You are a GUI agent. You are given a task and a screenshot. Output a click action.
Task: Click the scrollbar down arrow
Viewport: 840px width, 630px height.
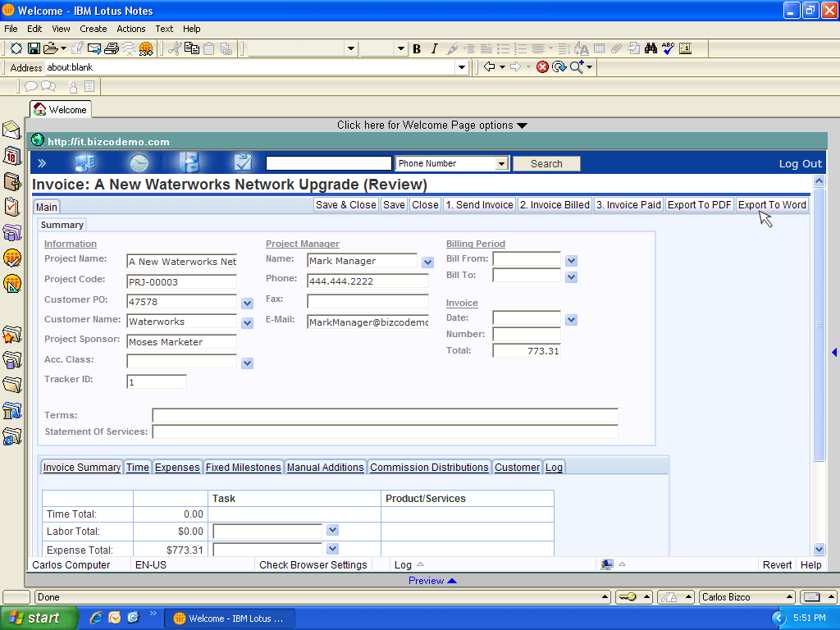pyautogui.click(x=819, y=549)
